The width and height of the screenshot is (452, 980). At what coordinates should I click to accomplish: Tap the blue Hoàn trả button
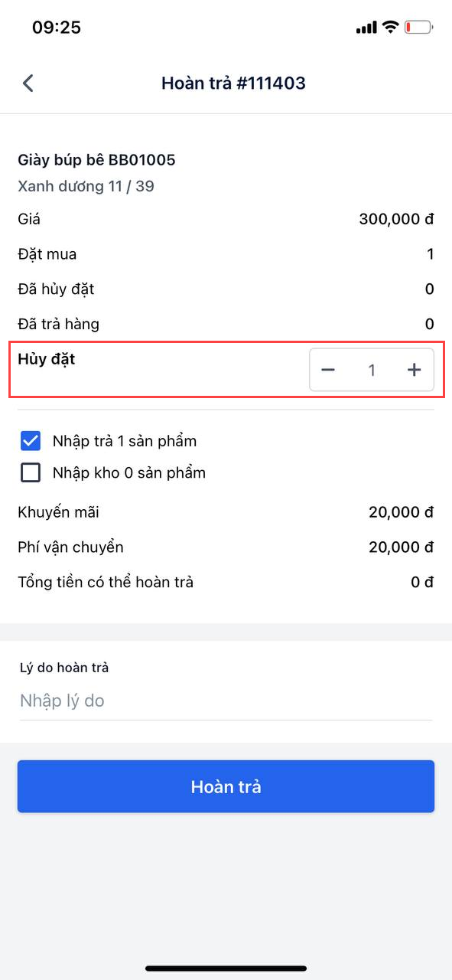pos(226,786)
